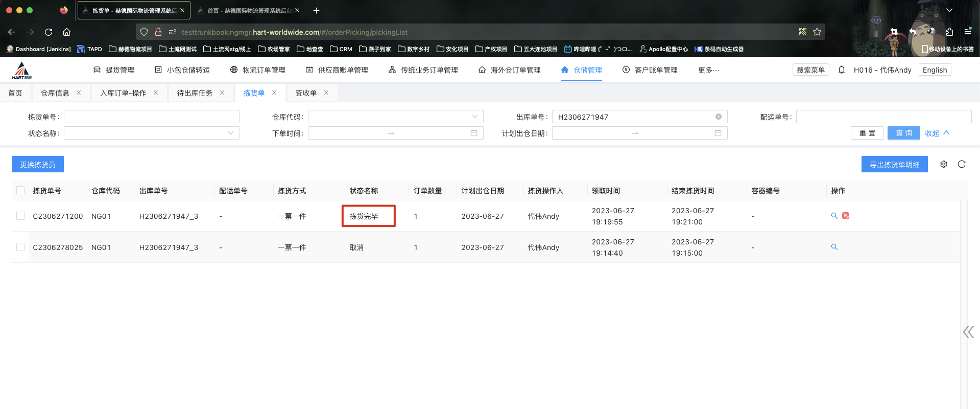
Task: Focus the 拣货单号 input field
Action: click(151, 117)
